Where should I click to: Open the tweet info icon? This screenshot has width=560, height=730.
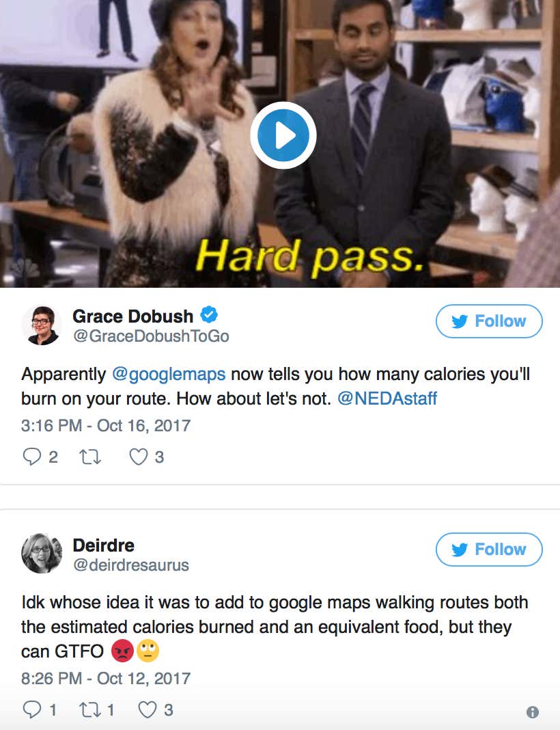pyautogui.click(x=532, y=712)
